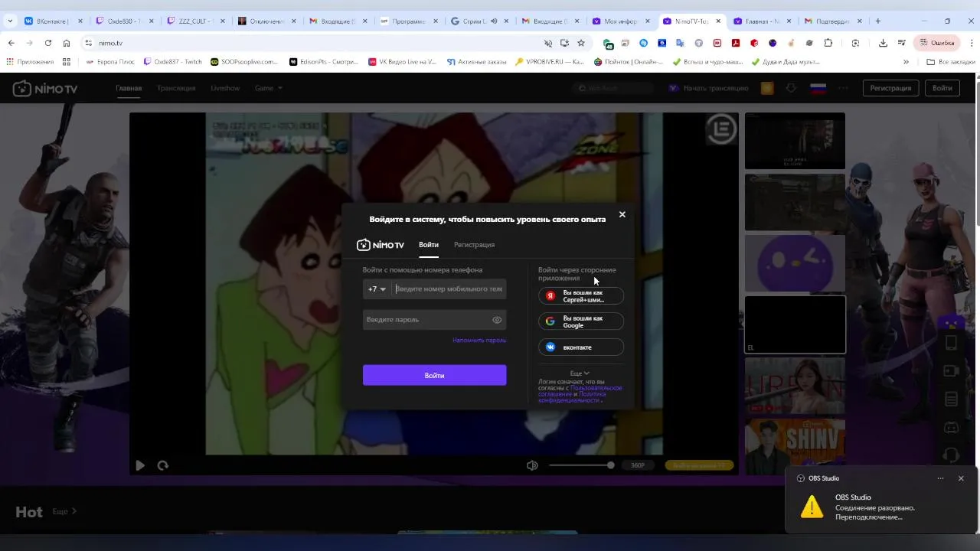
Task: Open the list icon in side toolbar
Action: pos(951,399)
